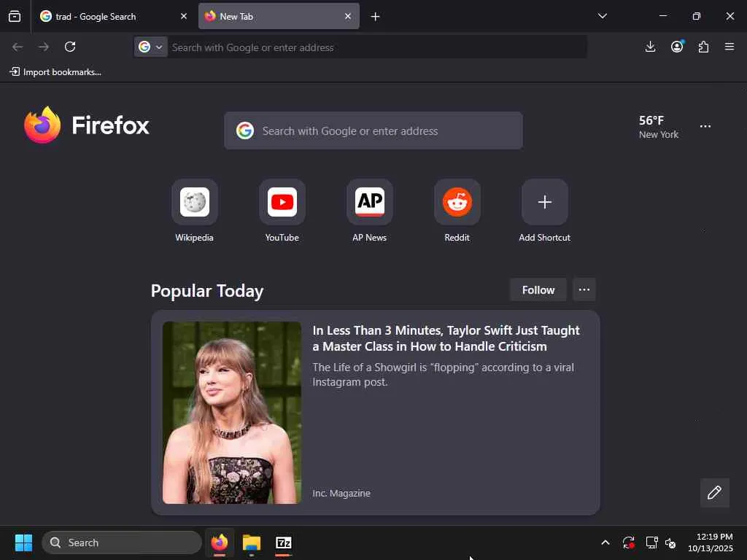Open the 56°F New York weather widget
Image resolution: width=747 pixels, height=560 pixels.
click(x=659, y=127)
